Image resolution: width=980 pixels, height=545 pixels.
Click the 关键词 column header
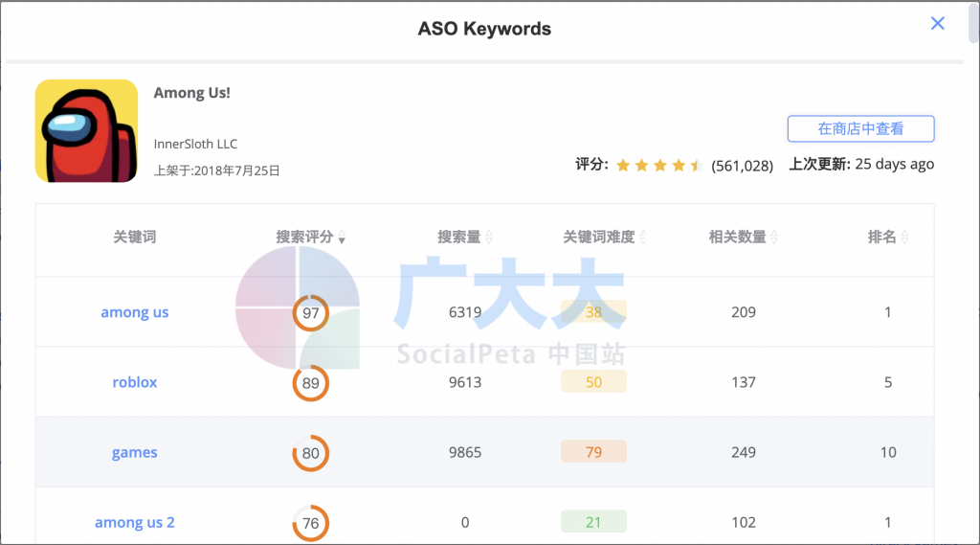[135, 238]
